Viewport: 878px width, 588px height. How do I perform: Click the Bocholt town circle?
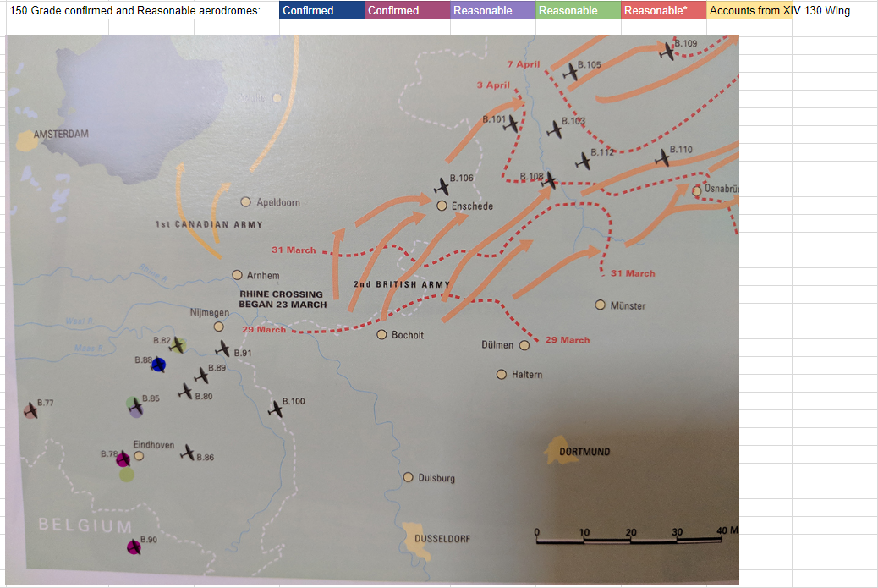[x=381, y=334]
